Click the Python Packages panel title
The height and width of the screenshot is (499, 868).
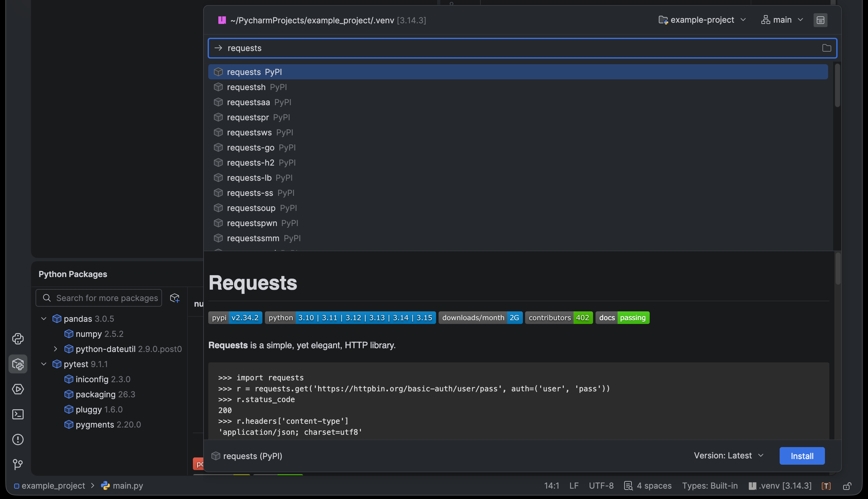(x=73, y=274)
